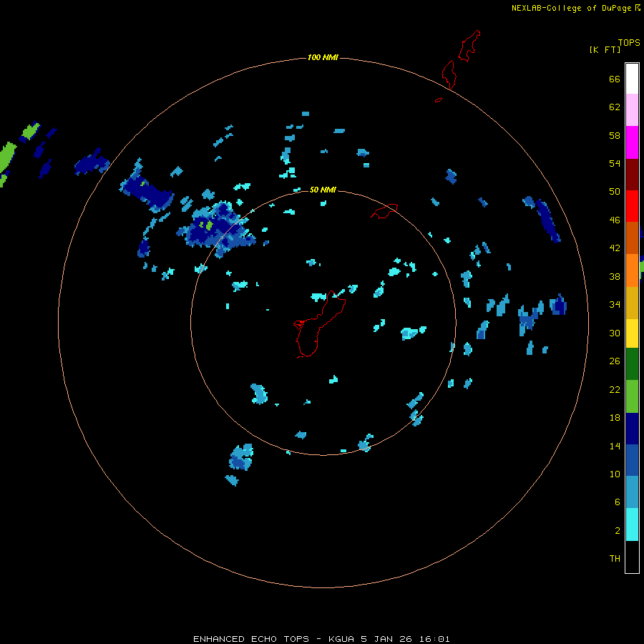The image size is (644, 644).
Task: Select the dark red legend swatch
Action: 632,174
